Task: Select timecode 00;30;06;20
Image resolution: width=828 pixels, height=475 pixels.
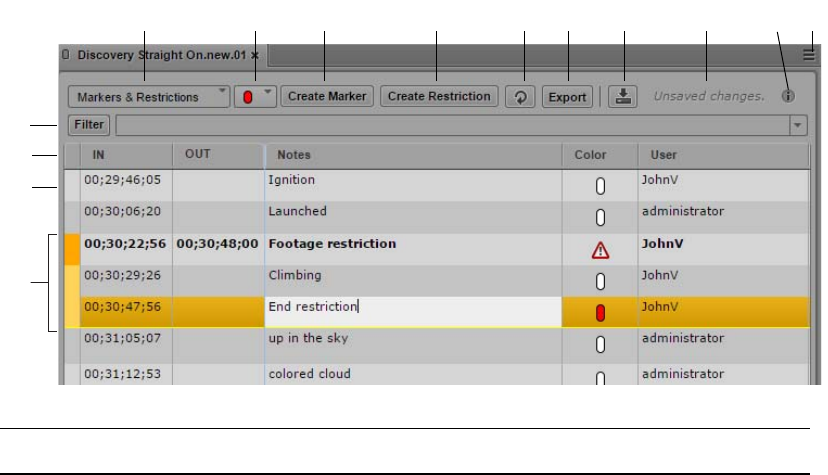Action: (x=123, y=212)
